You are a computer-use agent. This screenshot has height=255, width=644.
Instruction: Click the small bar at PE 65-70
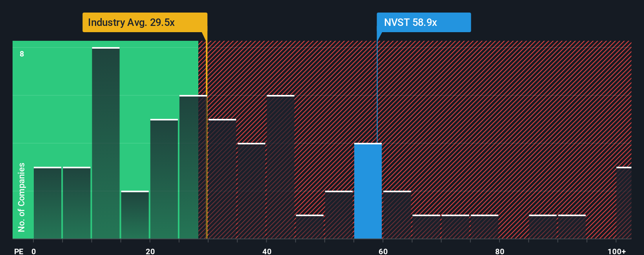(x=426, y=227)
